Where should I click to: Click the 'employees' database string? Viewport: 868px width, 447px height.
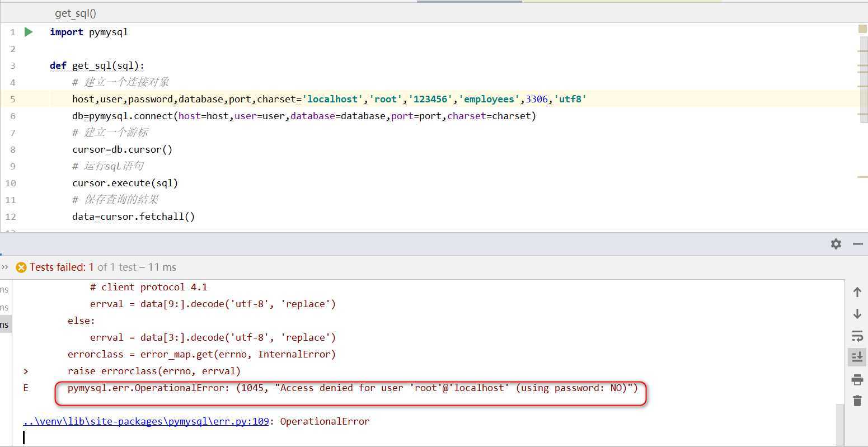489,99
